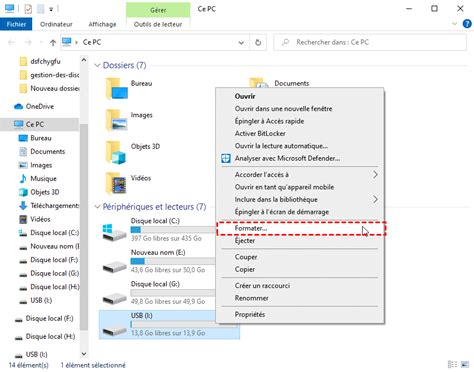This screenshot has height=372, width=474.
Task: Expand the Accorder l'accès à submenu arrow
Action: [375, 175]
